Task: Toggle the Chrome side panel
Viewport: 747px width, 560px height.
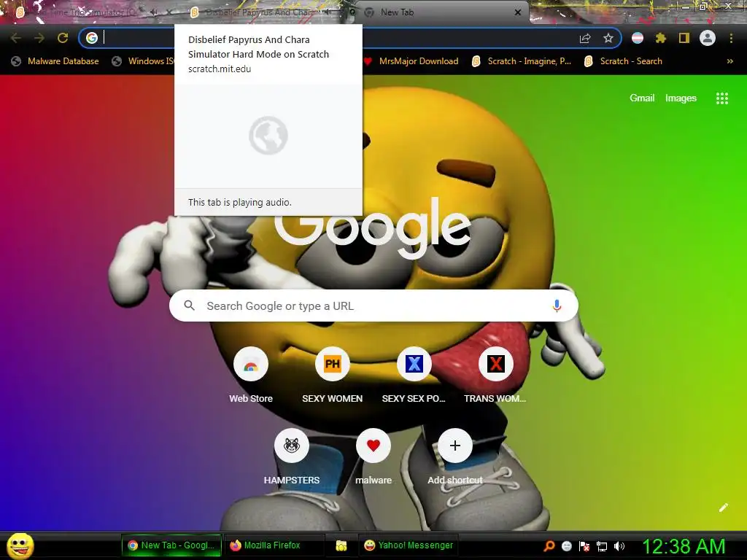Action: point(684,38)
